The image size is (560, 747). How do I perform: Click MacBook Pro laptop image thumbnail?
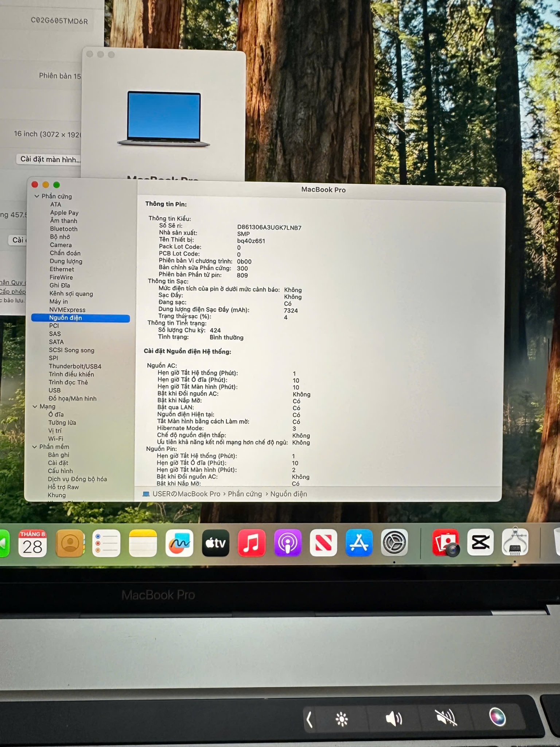pos(164,119)
